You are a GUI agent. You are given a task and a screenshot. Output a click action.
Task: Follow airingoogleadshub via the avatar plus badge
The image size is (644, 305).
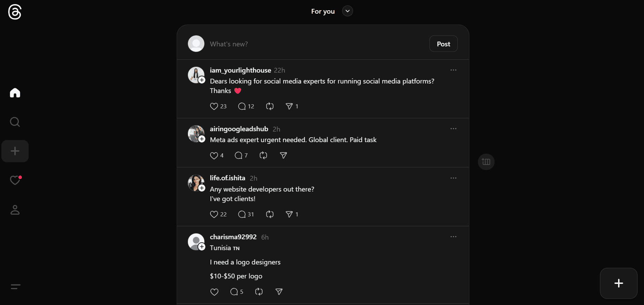click(202, 139)
